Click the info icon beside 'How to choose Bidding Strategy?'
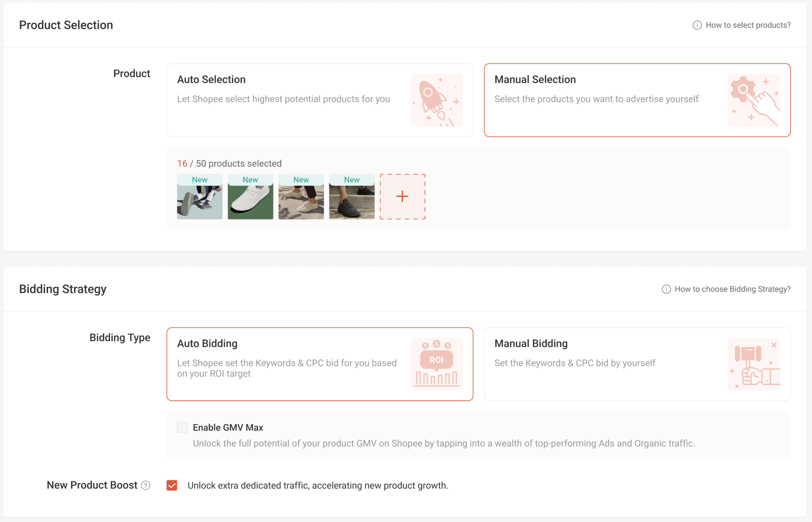 (x=666, y=289)
